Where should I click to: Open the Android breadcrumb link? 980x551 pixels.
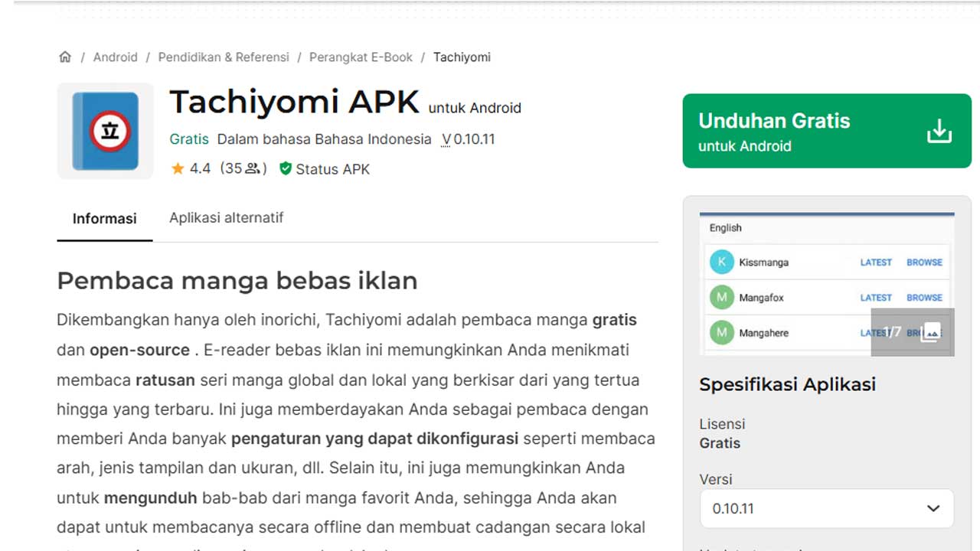[116, 57]
